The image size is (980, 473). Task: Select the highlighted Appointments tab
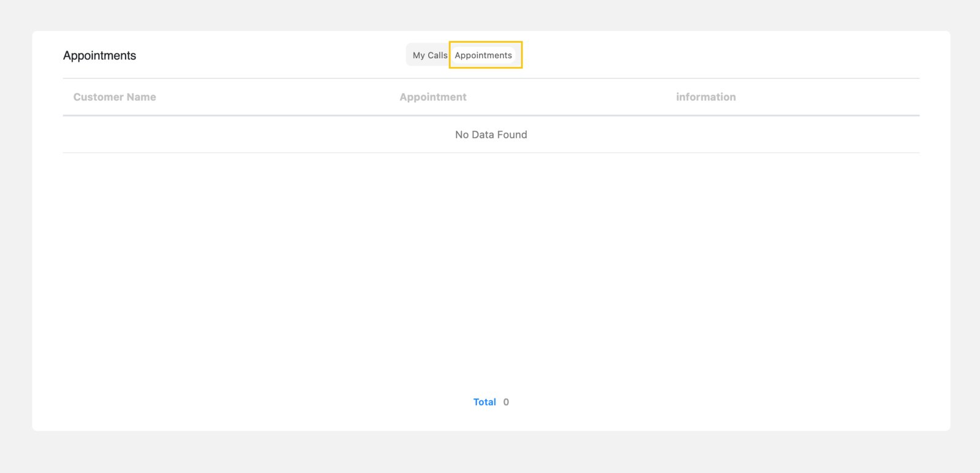(483, 55)
